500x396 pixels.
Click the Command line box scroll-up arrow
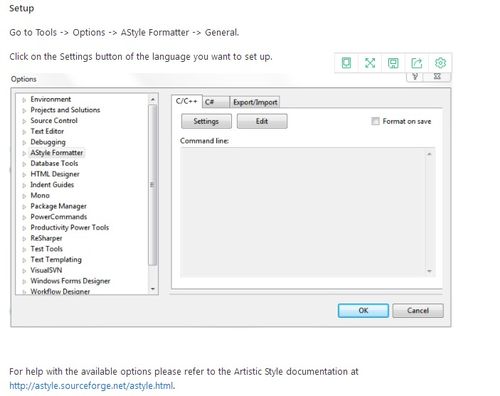point(429,154)
